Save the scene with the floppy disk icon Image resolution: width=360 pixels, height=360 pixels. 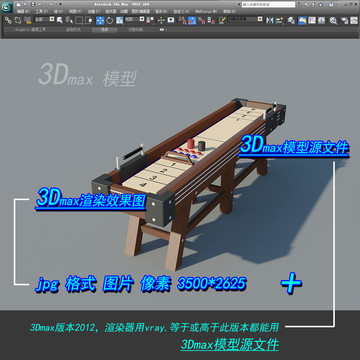tap(33, 4)
